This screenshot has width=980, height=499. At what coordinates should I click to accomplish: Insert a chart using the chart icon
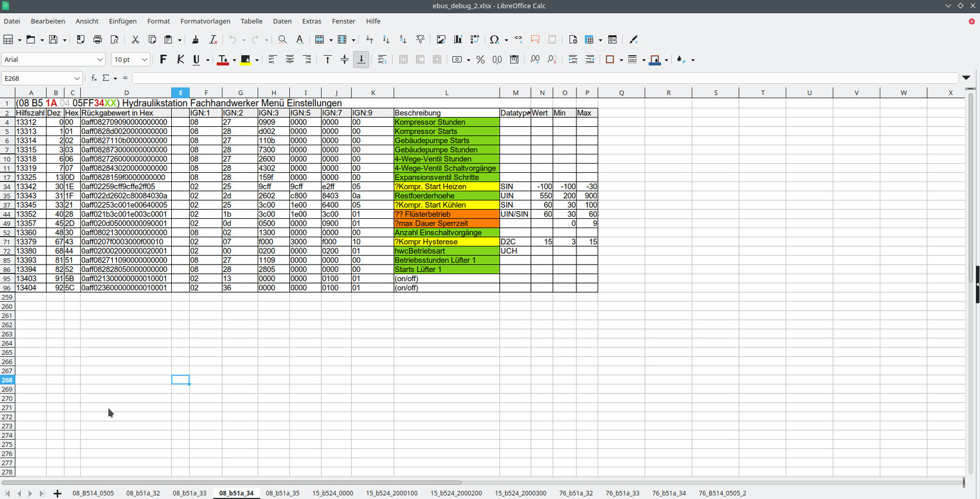[458, 40]
